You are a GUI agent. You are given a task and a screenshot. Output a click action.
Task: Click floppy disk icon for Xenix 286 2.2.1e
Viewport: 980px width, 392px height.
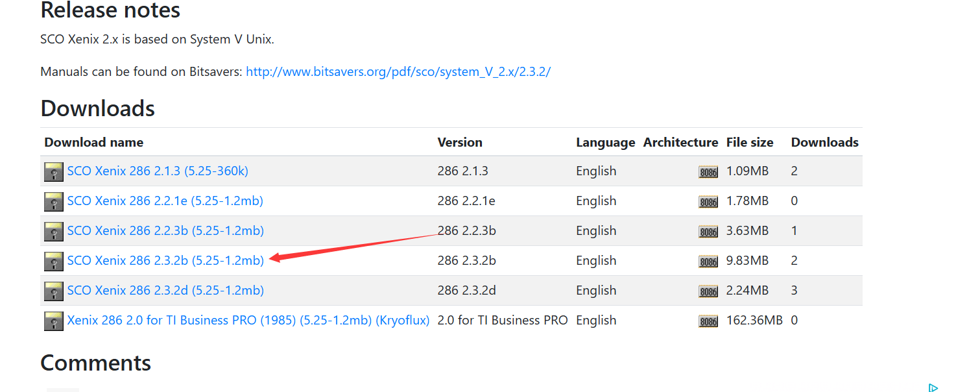(54, 202)
